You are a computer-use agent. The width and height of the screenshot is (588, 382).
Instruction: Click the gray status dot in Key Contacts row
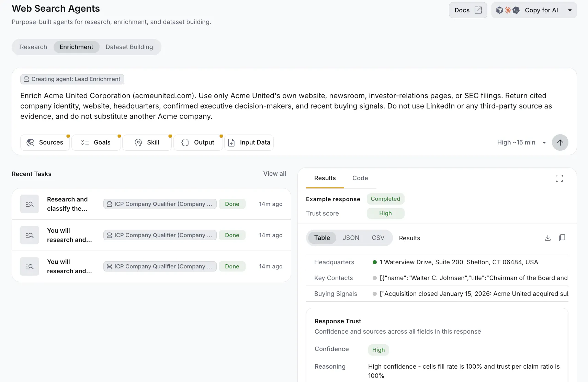(x=375, y=278)
